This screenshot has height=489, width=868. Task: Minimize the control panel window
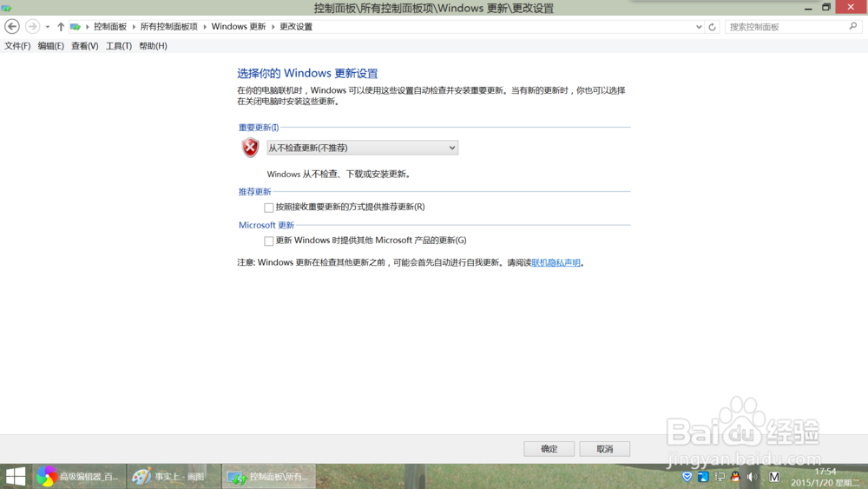[808, 8]
